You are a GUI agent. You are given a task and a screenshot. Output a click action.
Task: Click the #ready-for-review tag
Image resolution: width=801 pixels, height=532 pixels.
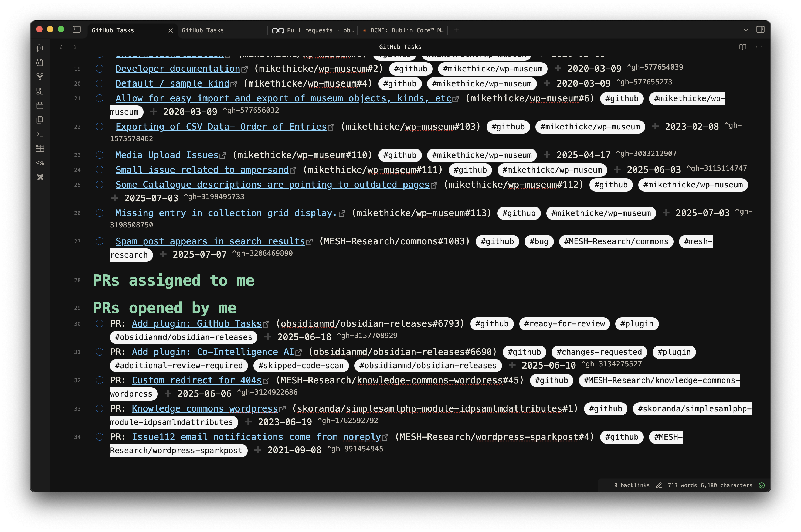coord(564,324)
